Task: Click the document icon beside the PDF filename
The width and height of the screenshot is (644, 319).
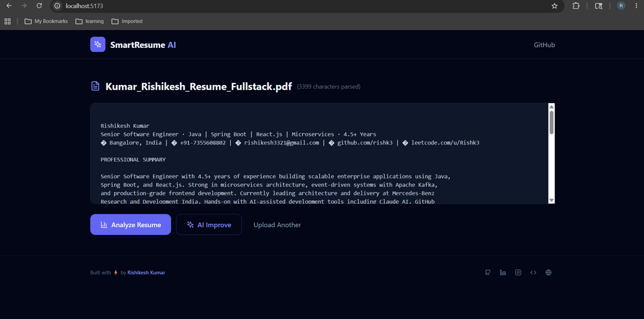Action: 96,86
